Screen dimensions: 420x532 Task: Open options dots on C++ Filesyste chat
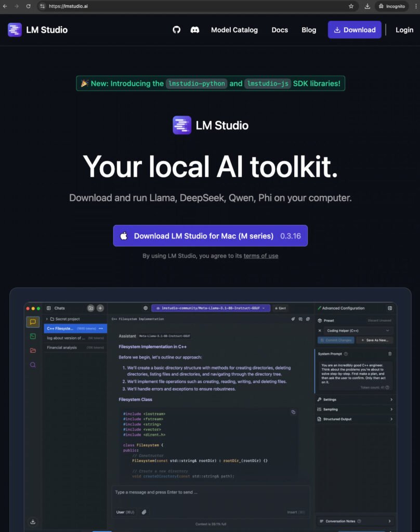point(101,328)
